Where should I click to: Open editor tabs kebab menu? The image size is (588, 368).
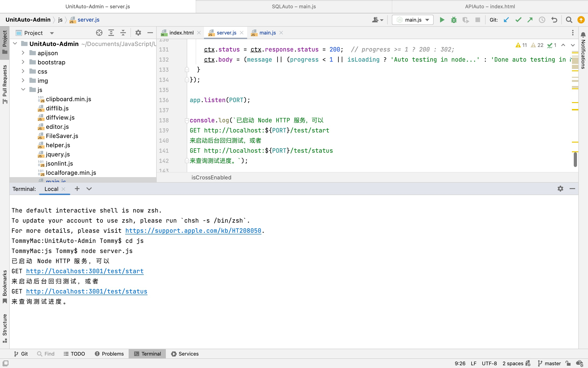click(x=573, y=33)
